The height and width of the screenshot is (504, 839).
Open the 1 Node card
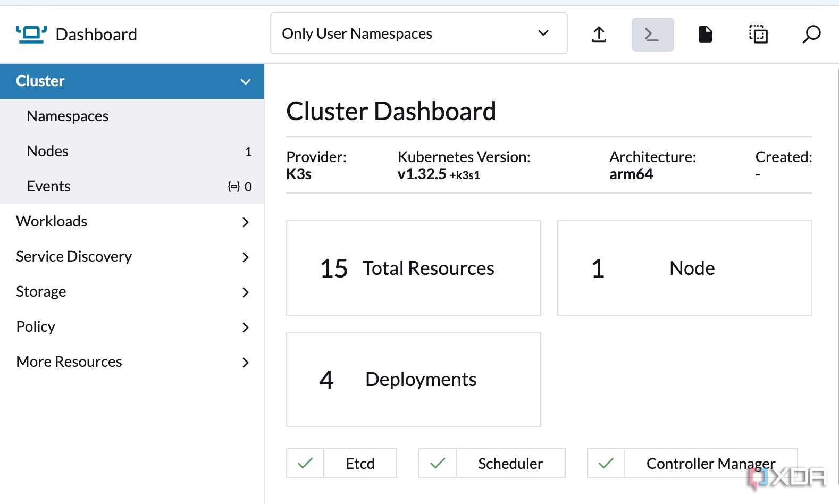coord(685,268)
